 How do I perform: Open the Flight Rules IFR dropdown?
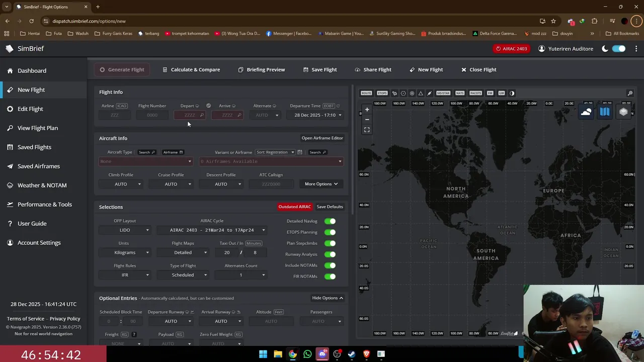tap(125, 275)
